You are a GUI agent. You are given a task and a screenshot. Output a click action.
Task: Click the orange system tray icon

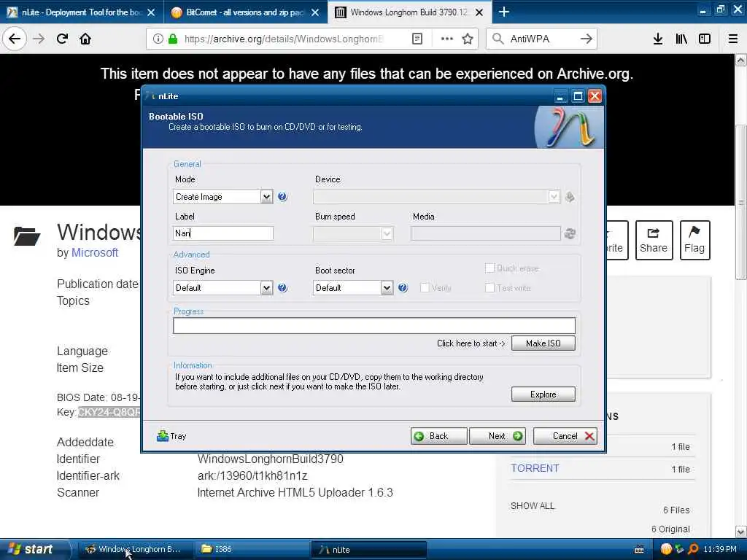(x=666, y=549)
